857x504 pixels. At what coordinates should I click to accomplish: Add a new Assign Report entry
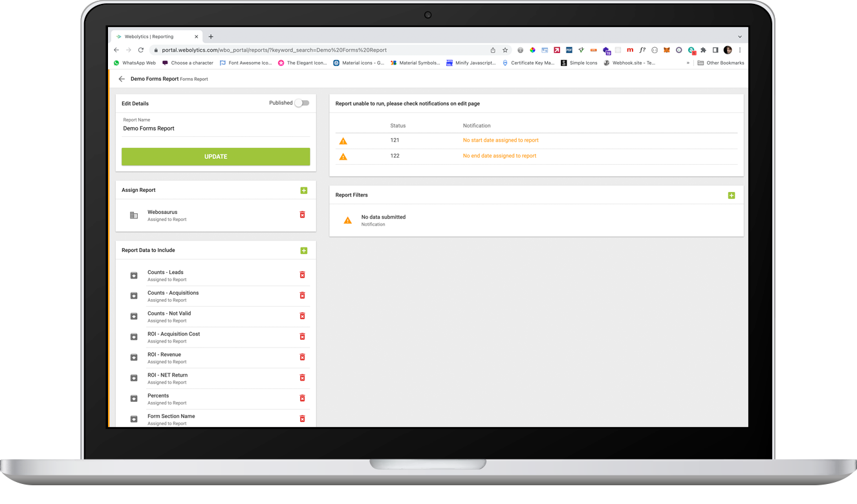[x=303, y=191]
